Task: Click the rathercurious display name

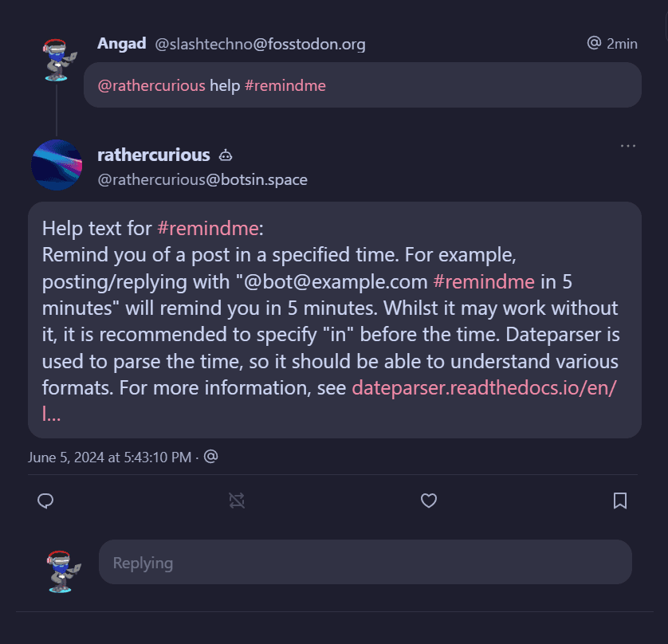Action: tap(153, 155)
